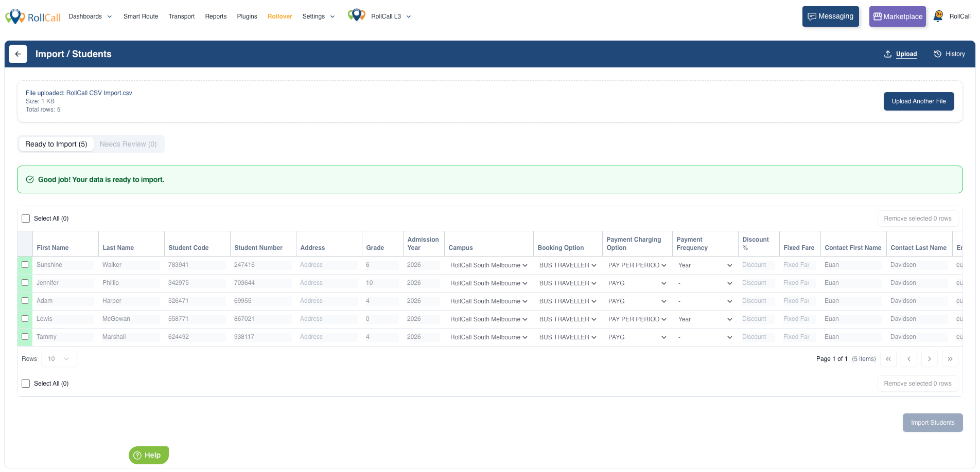The width and height of the screenshot is (980, 472).
Task: Jump to first page of results
Action: click(x=888, y=359)
